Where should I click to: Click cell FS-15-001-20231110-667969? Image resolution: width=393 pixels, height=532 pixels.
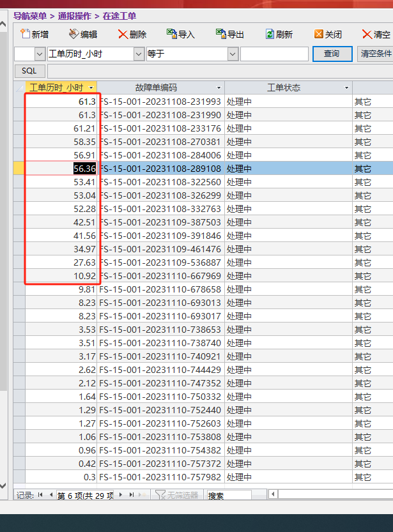(x=160, y=276)
